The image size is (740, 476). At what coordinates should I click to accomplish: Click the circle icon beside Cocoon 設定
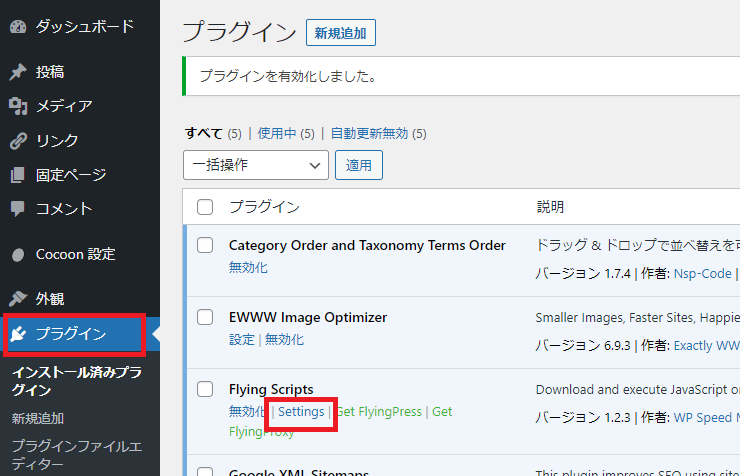tap(18, 255)
